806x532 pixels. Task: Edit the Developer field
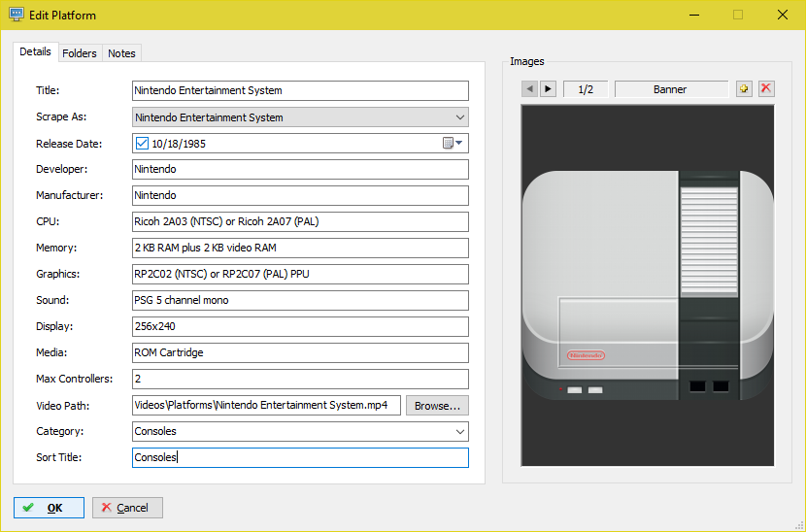300,169
